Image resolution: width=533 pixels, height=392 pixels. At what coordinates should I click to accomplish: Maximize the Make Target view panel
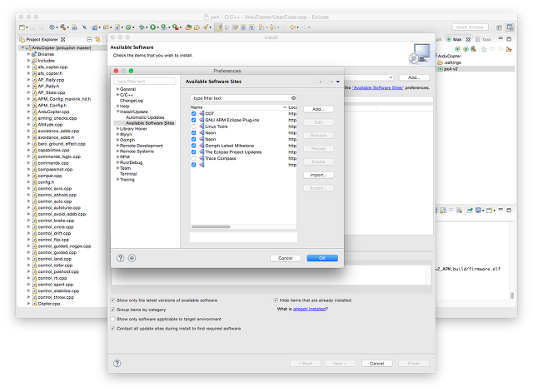[x=509, y=39]
